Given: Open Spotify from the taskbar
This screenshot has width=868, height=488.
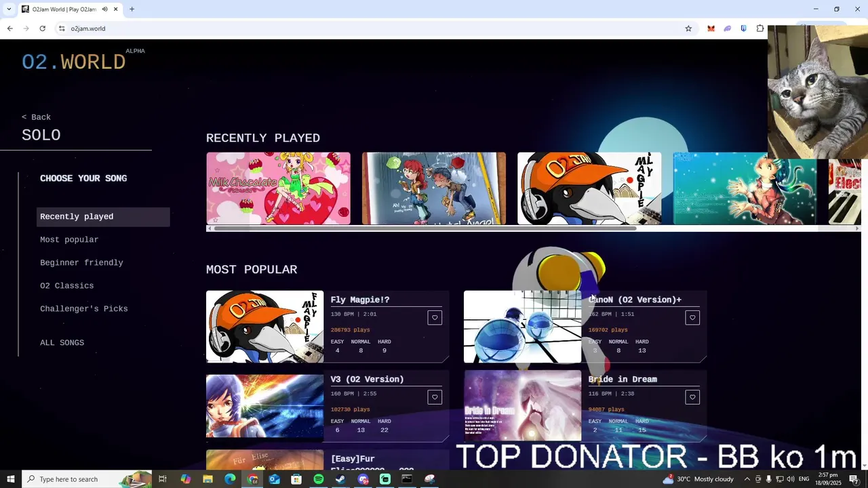Looking at the screenshot, I should click(x=319, y=479).
